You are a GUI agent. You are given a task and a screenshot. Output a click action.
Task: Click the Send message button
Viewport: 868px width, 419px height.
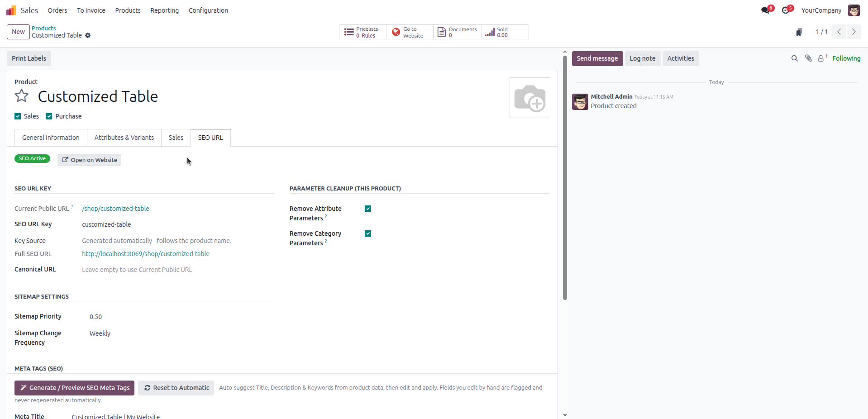(597, 58)
